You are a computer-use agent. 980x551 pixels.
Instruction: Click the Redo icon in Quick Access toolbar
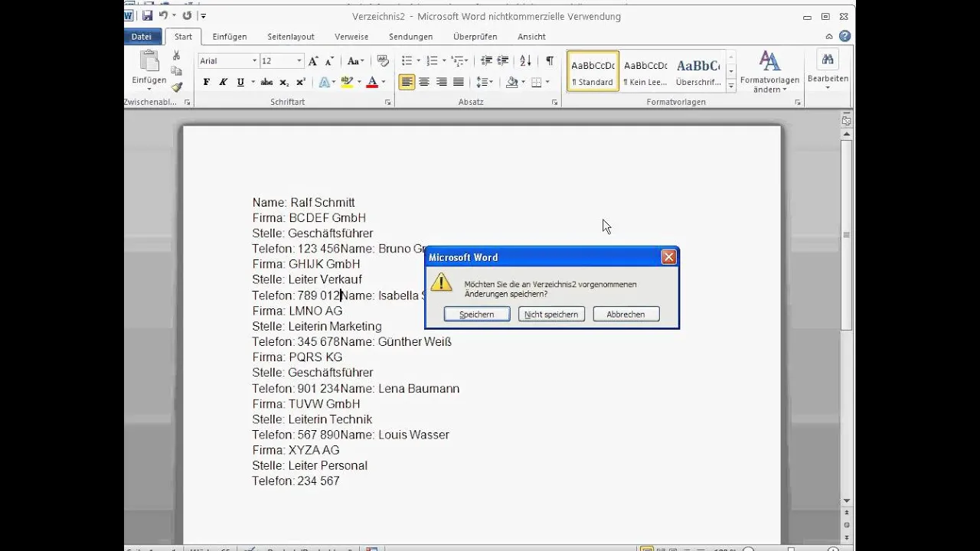point(187,15)
